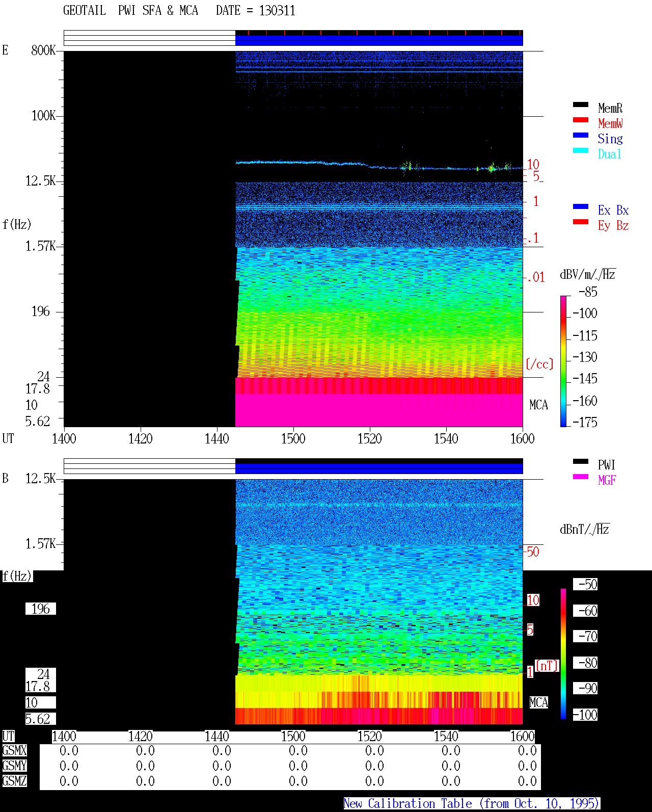This screenshot has height=812, width=652.
Task: Click the MCA label beside B panel
Action: click(x=539, y=702)
